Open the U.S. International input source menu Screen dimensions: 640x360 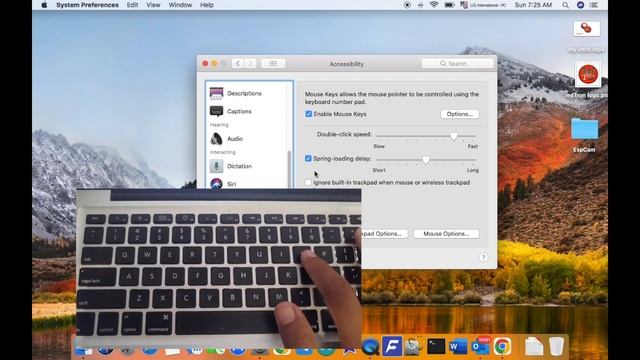(x=483, y=5)
